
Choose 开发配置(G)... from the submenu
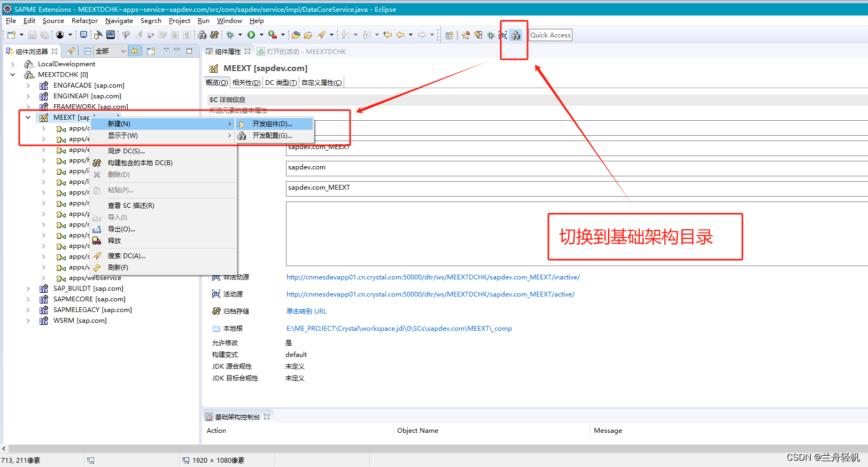[274, 136]
